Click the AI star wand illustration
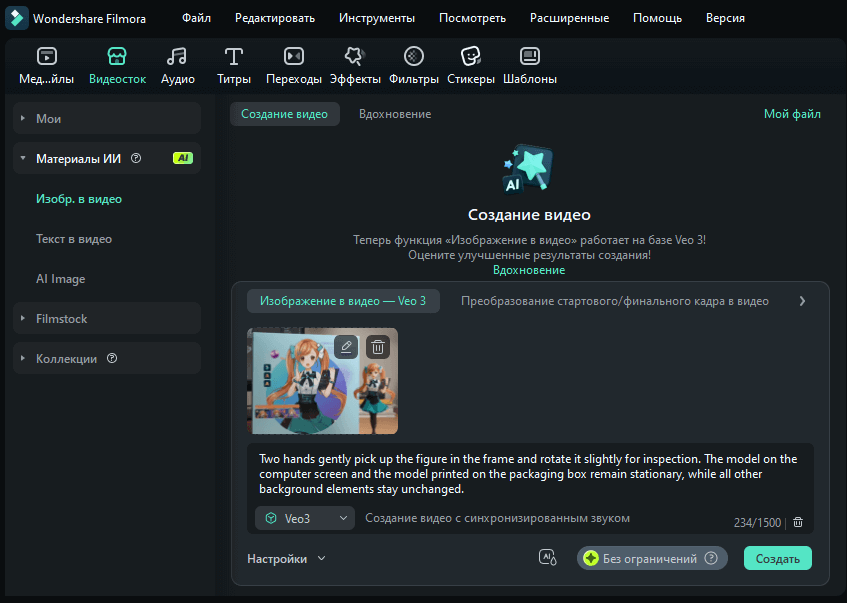Screen dimensions: 847x603 coord(528,169)
